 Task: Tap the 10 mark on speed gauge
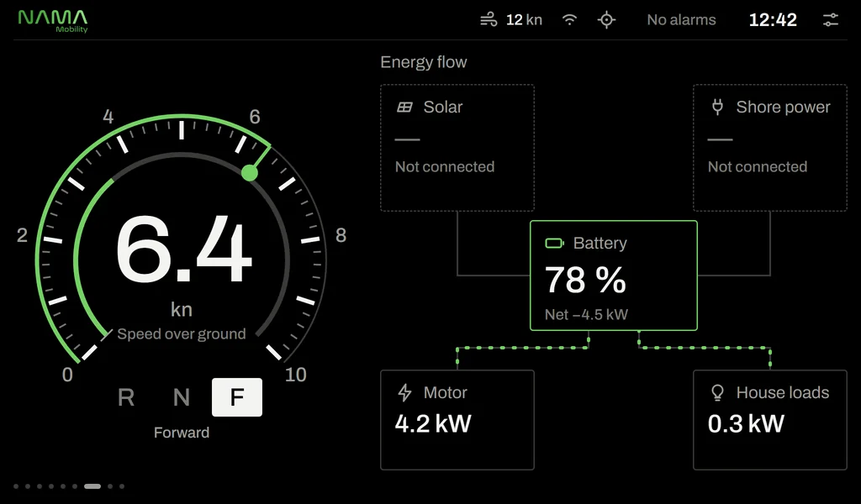[295, 375]
